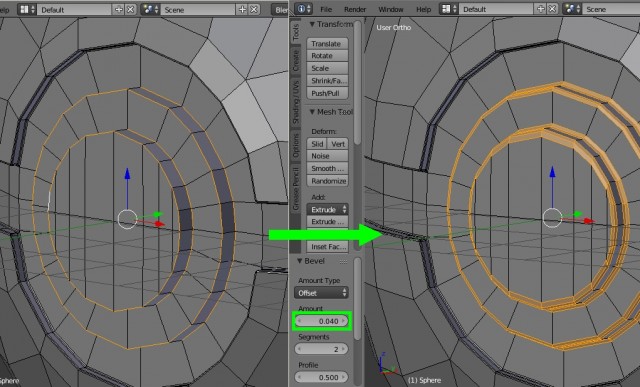Click the blue Z axis manipulator arrow in right viewport

[x=552, y=171]
